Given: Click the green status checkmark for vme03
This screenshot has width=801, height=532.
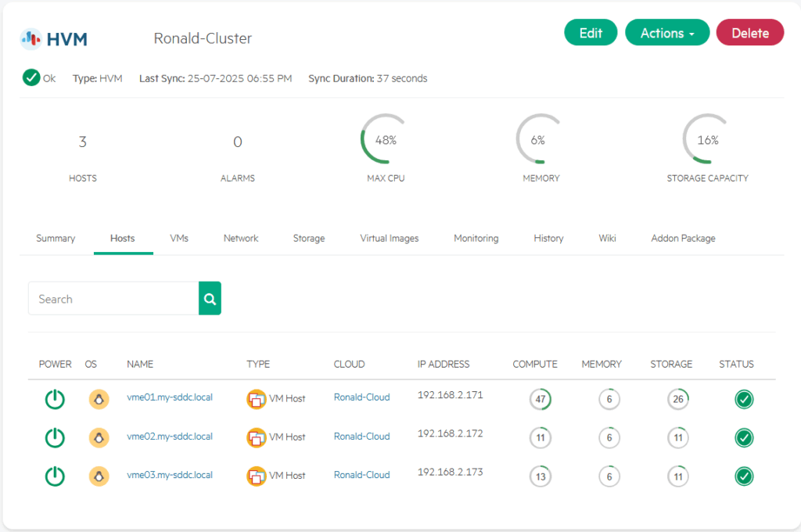Looking at the screenshot, I should pos(744,476).
